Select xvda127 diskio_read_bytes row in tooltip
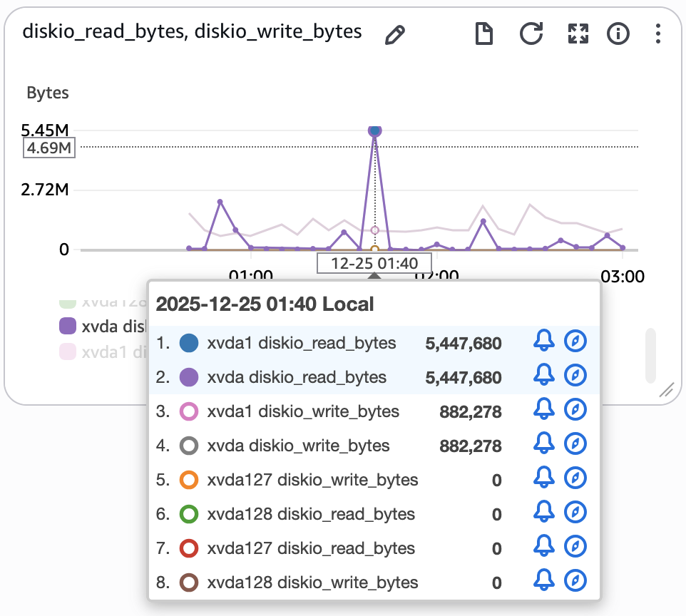This screenshot has height=616, width=686. 311,548
